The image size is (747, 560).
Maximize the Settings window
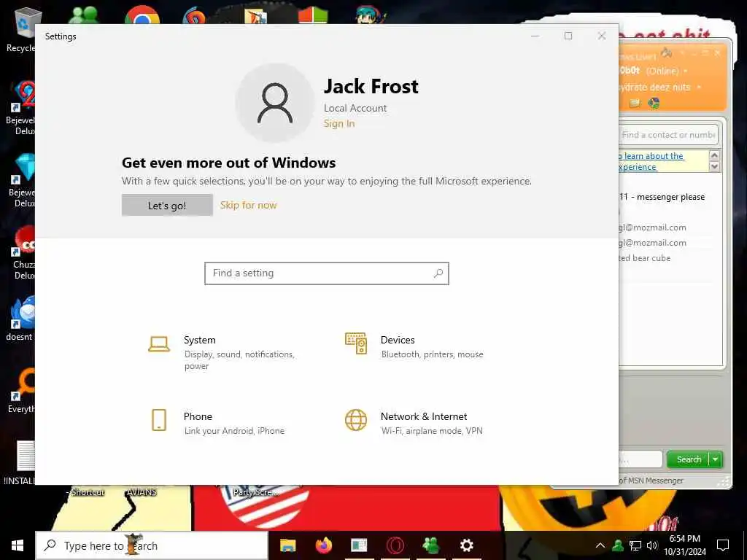point(568,36)
